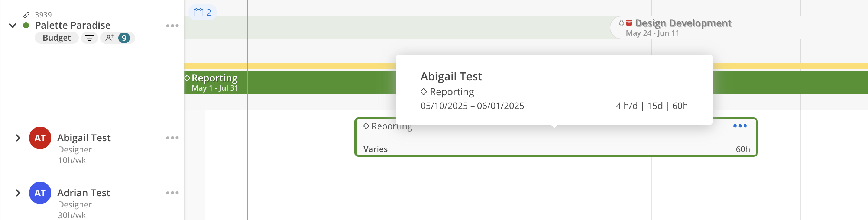Open blue three-dot menu on Reporting assignment
The width and height of the screenshot is (868, 220).
[x=740, y=126]
